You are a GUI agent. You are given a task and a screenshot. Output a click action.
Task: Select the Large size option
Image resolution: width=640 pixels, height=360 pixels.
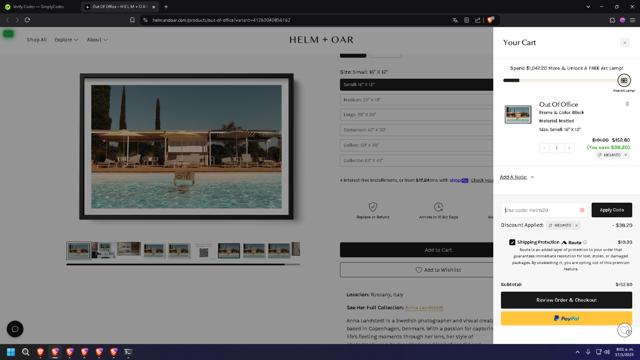(x=416, y=115)
